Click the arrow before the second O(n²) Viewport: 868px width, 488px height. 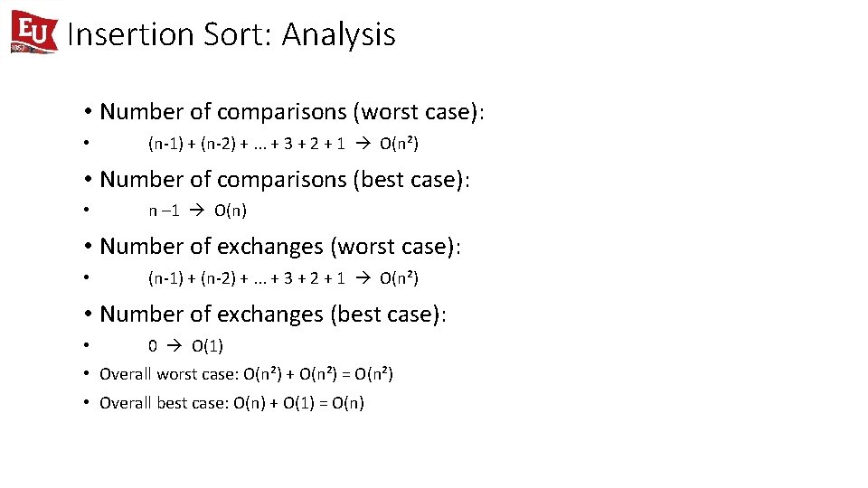coord(363,277)
